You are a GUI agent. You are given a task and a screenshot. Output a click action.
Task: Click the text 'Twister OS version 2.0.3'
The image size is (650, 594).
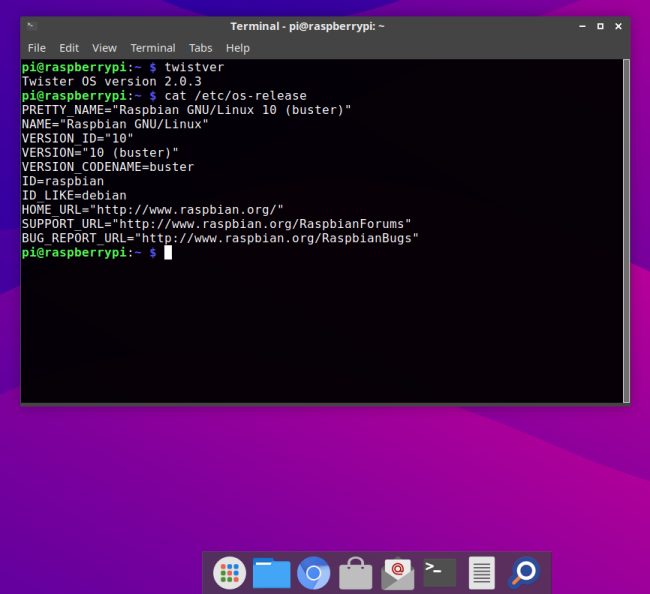pos(112,81)
